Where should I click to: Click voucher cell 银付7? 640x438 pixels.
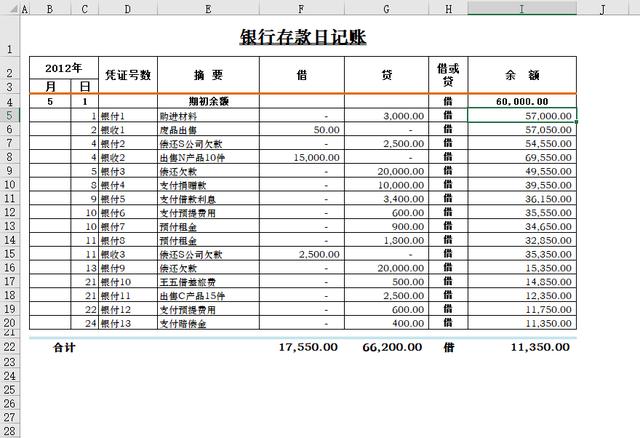(x=128, y=227)
